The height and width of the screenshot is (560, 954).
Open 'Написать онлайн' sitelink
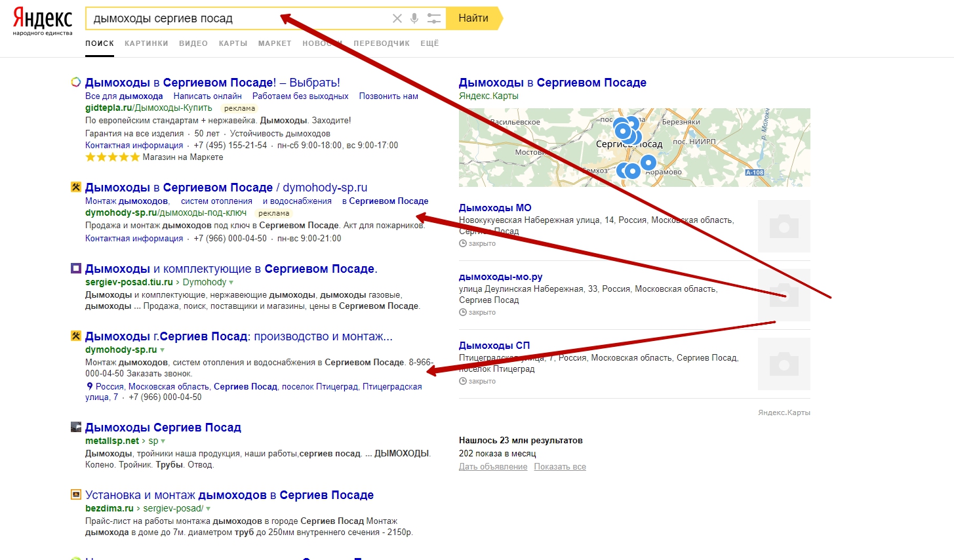click(208, 96)
